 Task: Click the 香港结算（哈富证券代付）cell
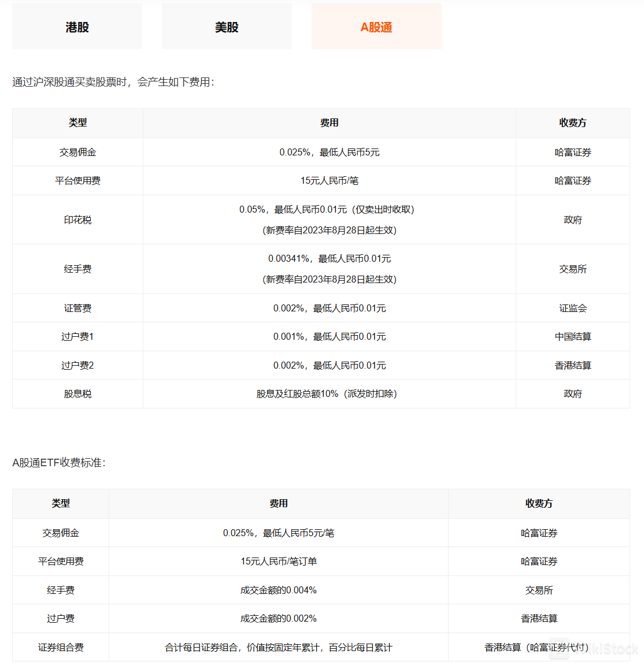click(538, 647)
